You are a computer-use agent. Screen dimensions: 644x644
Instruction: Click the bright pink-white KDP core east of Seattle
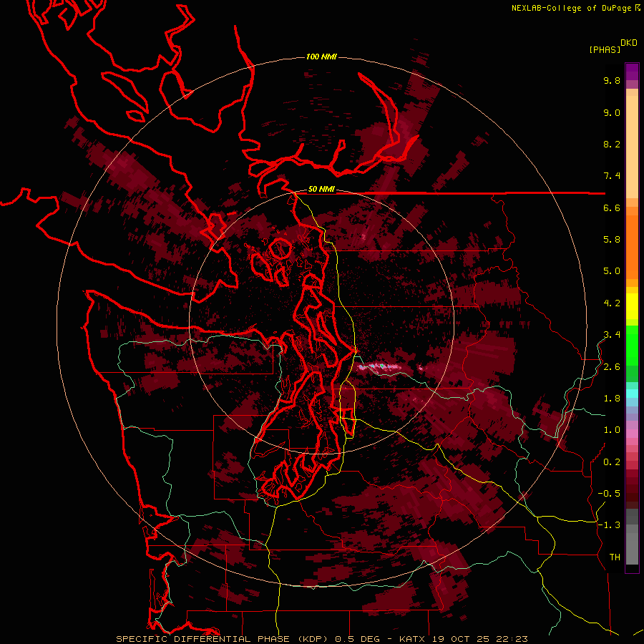click(x=380, y=366)
